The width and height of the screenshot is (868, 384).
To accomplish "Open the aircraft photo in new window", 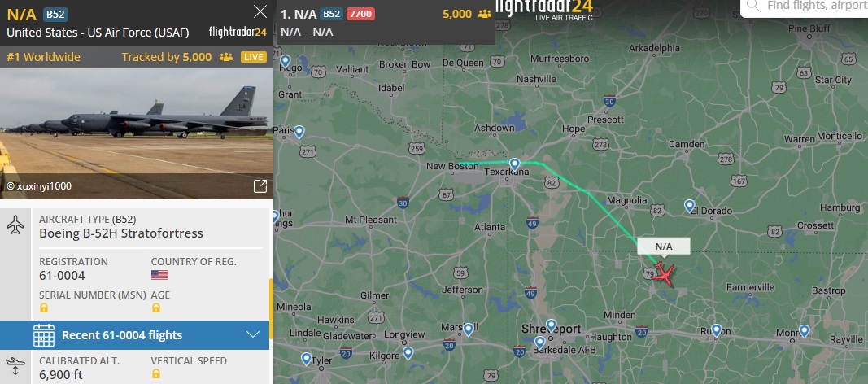I will click(x=260, y=186).
